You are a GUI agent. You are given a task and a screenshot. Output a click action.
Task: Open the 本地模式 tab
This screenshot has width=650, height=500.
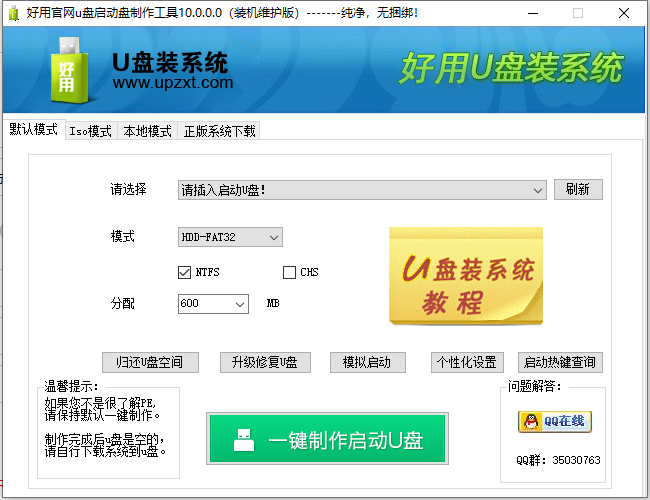pyautogui.click(x=148, y=131)
